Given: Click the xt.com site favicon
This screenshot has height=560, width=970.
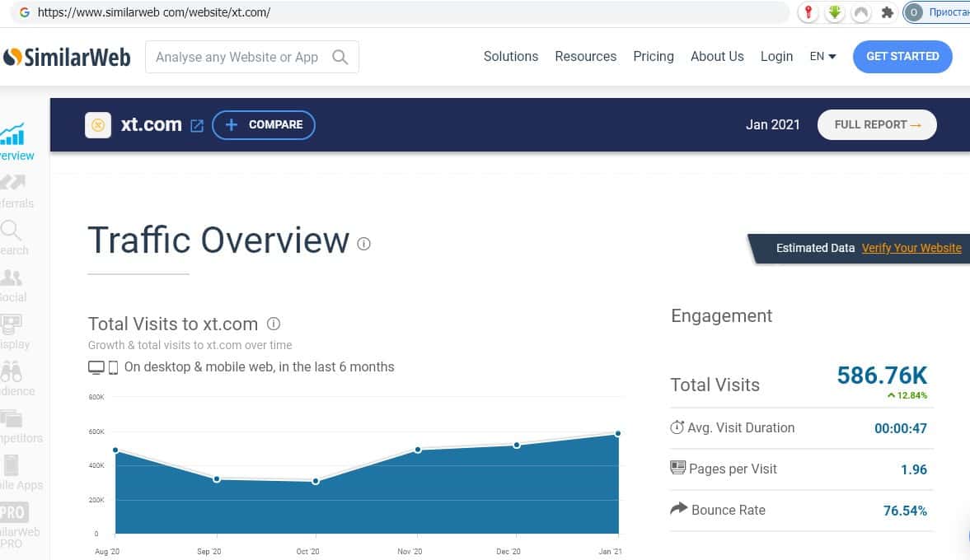Looking at the screenshot, I should 98,125.
